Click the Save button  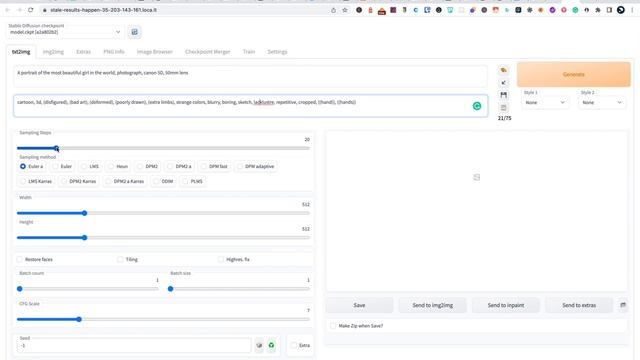tap(359, 305)
